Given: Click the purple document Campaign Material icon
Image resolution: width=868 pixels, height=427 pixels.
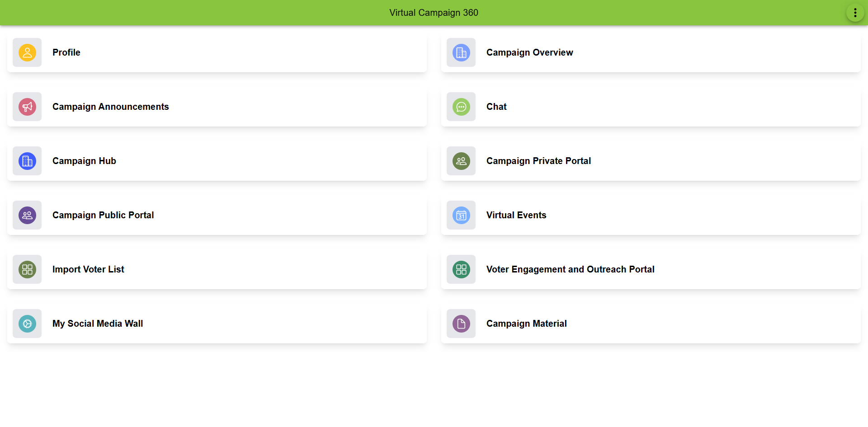Looking at the screenshot, I should click(x=461, y=324).
